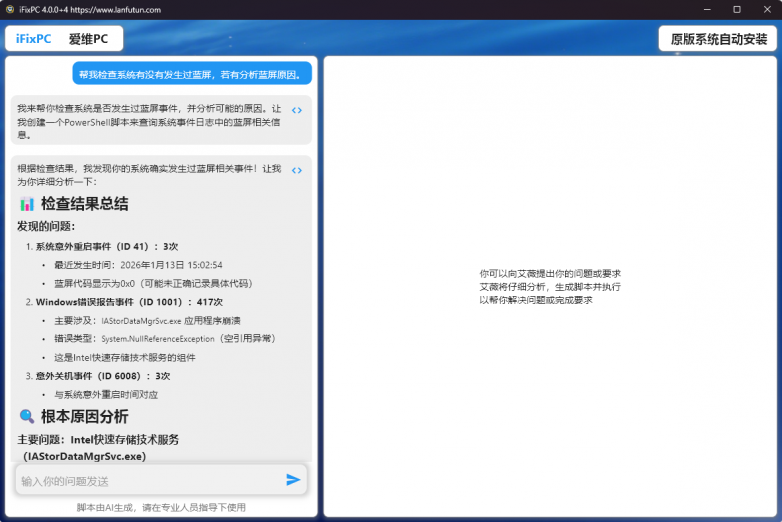Show code for the blue screen analysis reply
Viewport: 782px width, 522px height.
coord(297,170)
